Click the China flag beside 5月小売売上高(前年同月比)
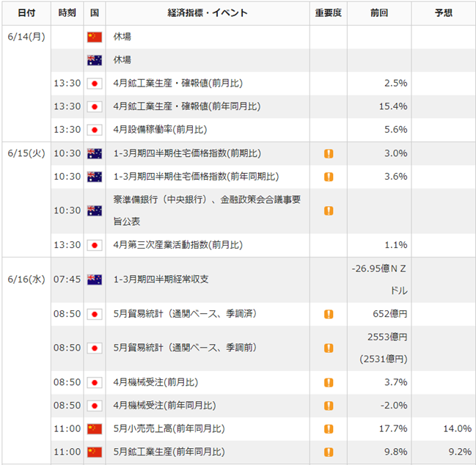The width and height of the screenshot is (476, 465). coord(95,429)
